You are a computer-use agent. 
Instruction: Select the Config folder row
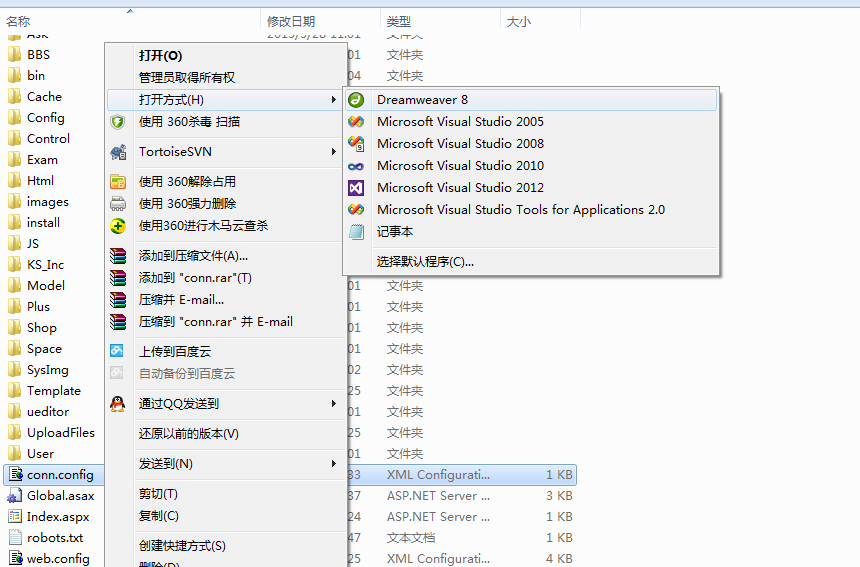tap(53, 117)
